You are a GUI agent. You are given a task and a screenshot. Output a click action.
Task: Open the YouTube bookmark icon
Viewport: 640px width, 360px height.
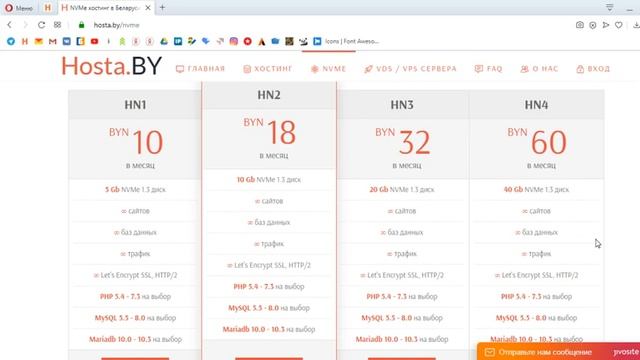tap(94, 41)
